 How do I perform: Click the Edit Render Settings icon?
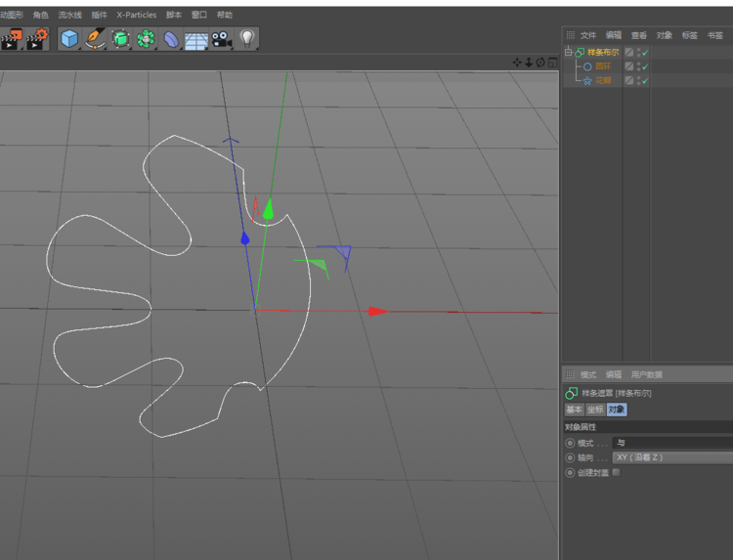coord(36,39)
